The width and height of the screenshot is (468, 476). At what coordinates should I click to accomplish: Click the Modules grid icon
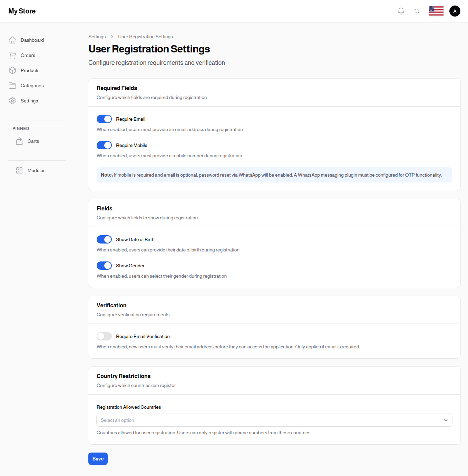click(x=19, y=170)
